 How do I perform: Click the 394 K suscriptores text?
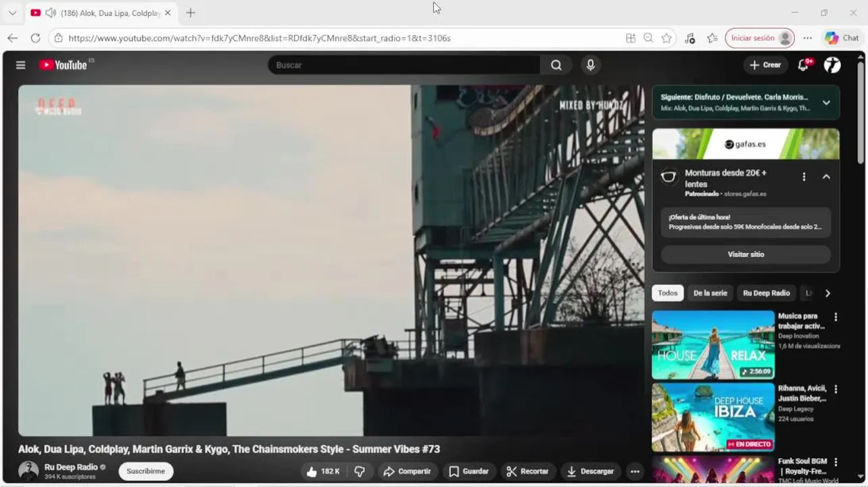click(x=70, y=477)
